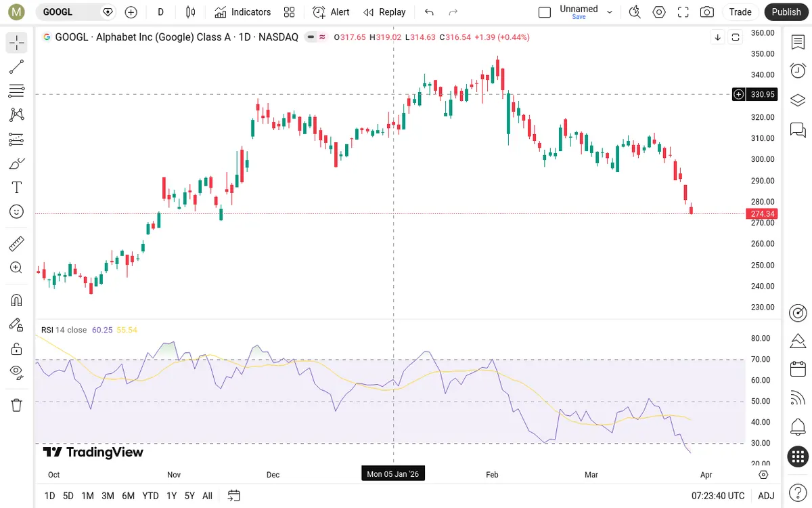The image size is (812, 508).
Task: Set range to 1Y
Action: (171, 496)
